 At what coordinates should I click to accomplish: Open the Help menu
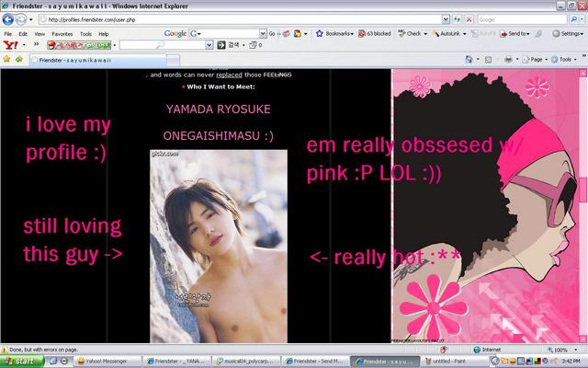(104, 34)
